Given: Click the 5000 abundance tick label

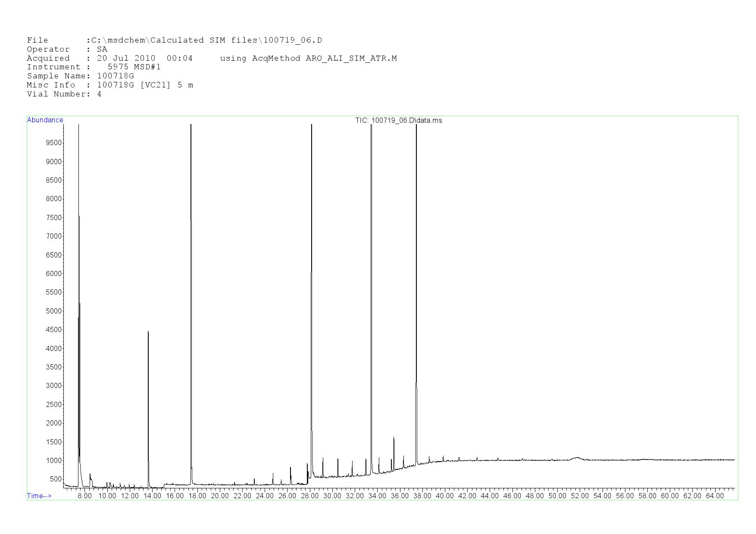Looking at the screenshot, I should 53,311.
